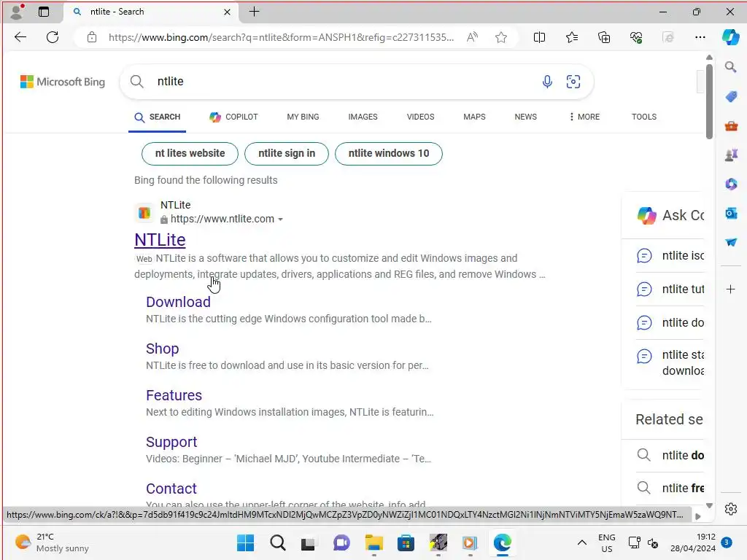
Task: Open Edge Settings and more menu
Action: click(x=700, y=37)
